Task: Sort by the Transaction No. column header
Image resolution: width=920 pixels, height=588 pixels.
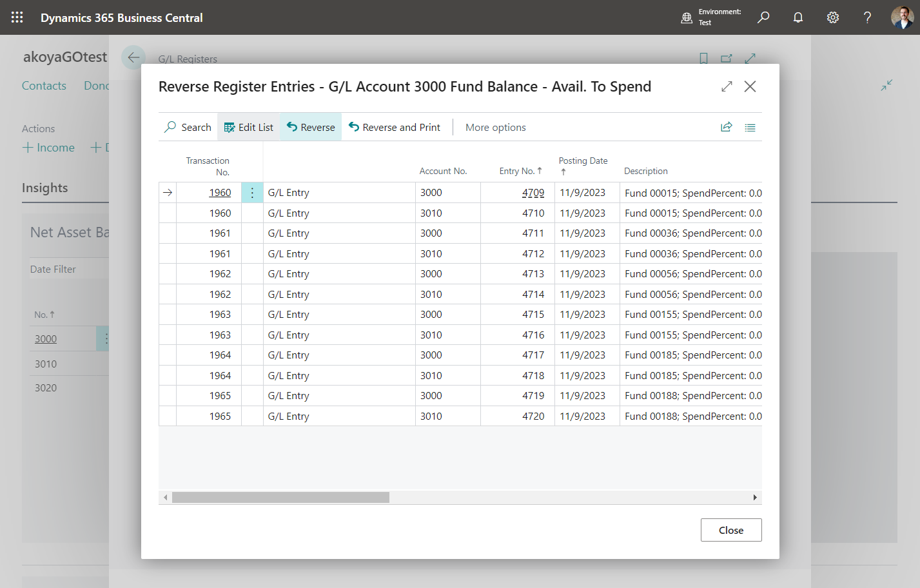Action: tap(208, 166)
